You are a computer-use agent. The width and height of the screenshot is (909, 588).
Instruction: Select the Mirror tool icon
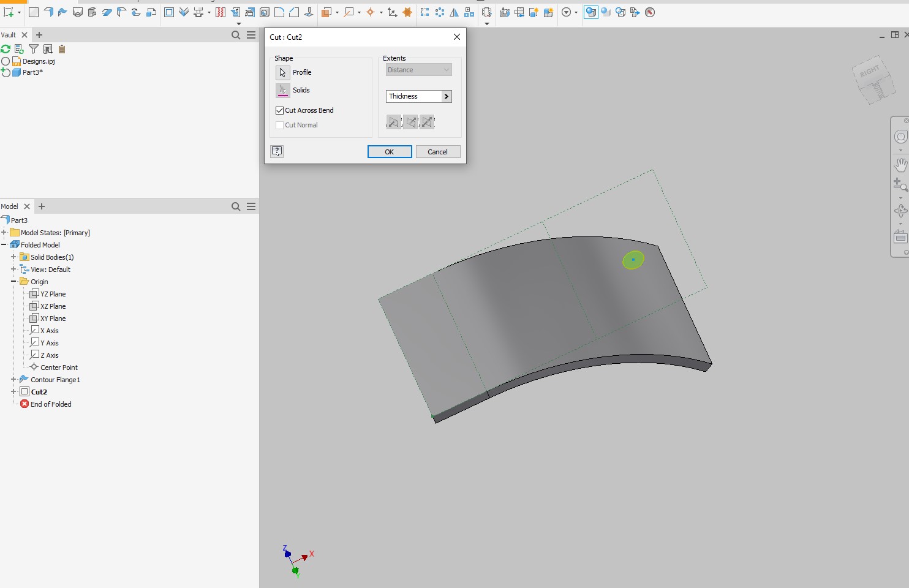[x=454, y=12]
